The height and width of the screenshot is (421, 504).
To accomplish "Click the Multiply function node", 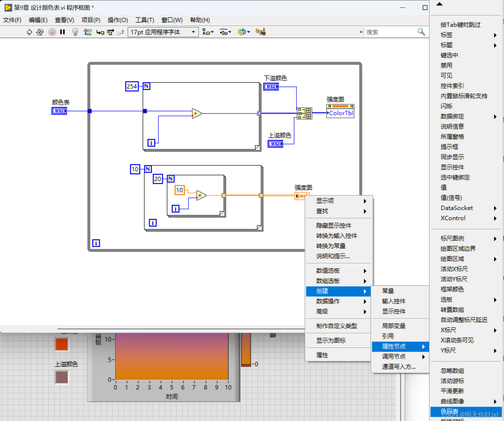I will coord(201,195).
